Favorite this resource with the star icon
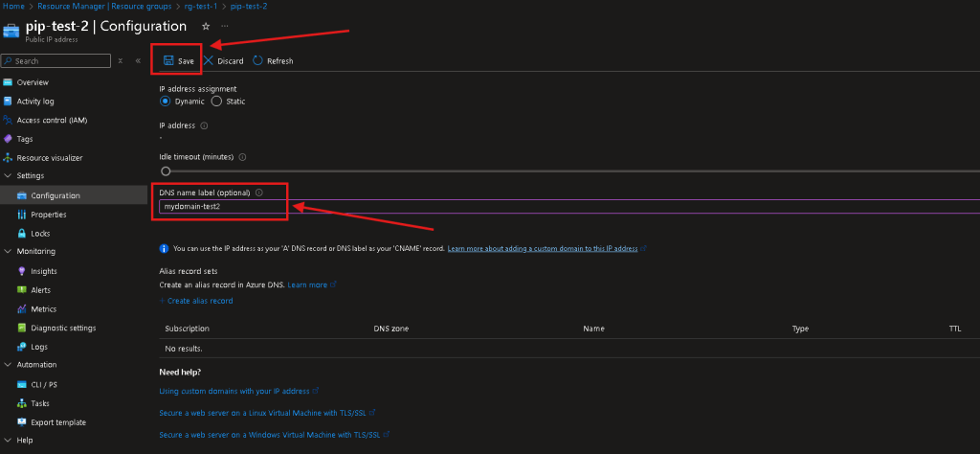Viewport: 980px width, 454px height. (x=205, y=26)
